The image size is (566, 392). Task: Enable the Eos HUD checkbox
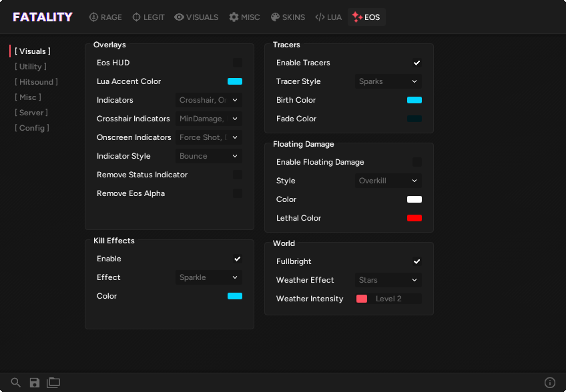point(238,63)
